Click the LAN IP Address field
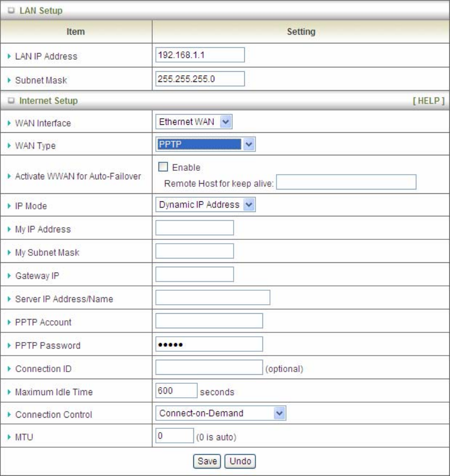 (200, 55)
